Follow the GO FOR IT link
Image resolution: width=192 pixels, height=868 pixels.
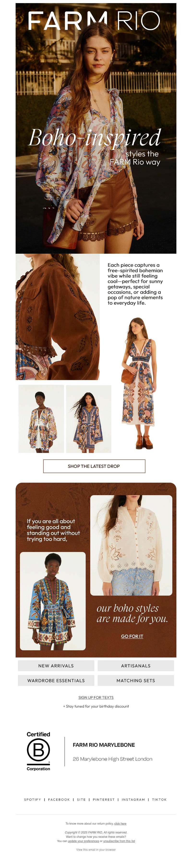(132, 636)
